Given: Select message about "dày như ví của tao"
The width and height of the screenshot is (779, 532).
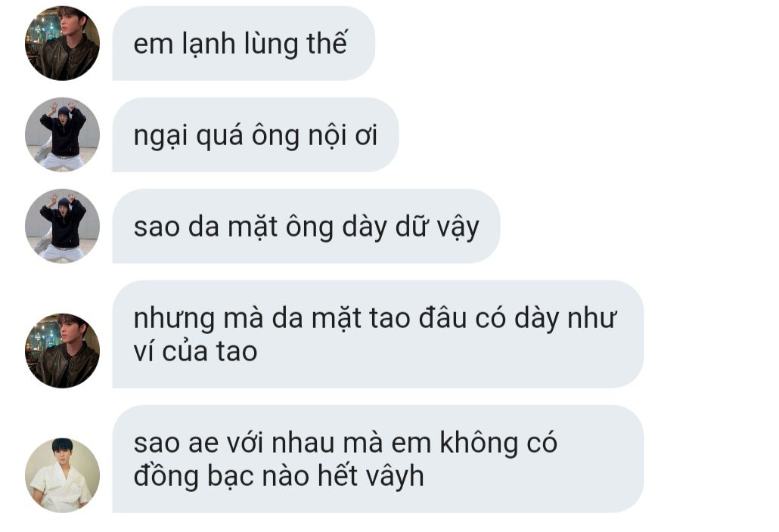Looking at the screenshot, I should (x=377, y=334).
